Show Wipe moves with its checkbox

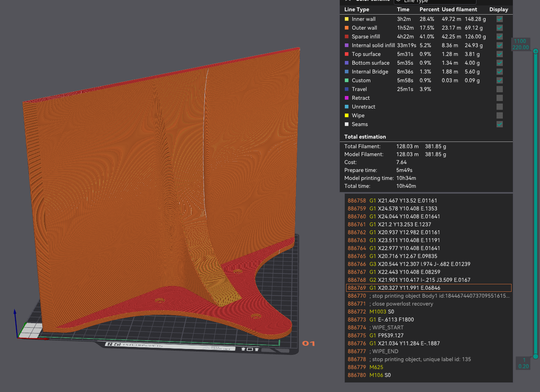pyautogui.click(x=499, y=115)
